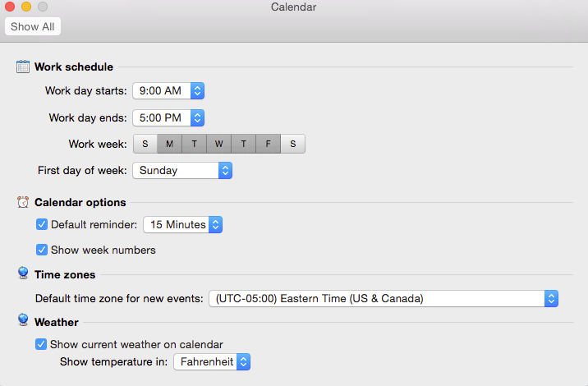Uncheck the Default reminder checkbox
Screen dimensions: 588x386
42,224
